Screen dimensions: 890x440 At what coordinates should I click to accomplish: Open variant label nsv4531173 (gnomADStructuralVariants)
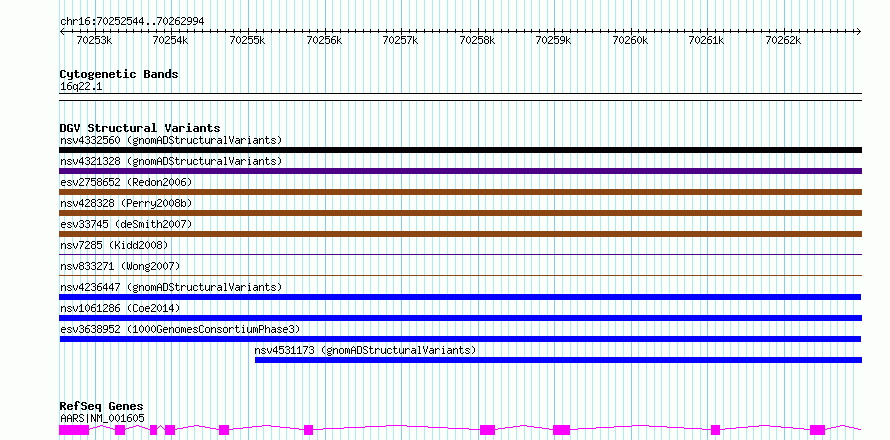click(365, 350)
